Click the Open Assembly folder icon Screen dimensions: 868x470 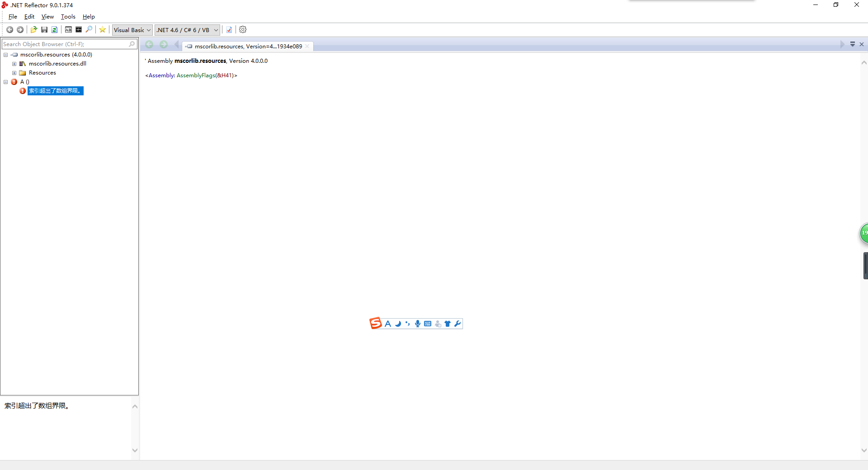34,30
